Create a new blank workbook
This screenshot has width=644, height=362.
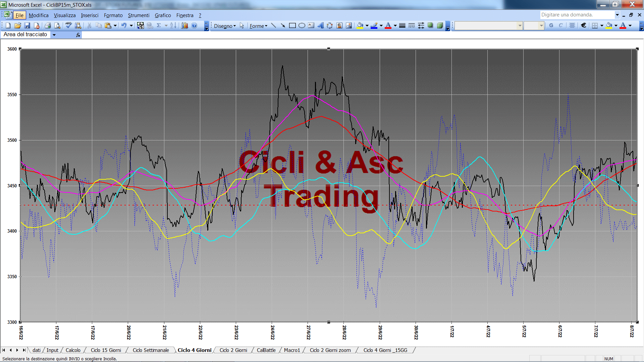click(x=8, y=26)
